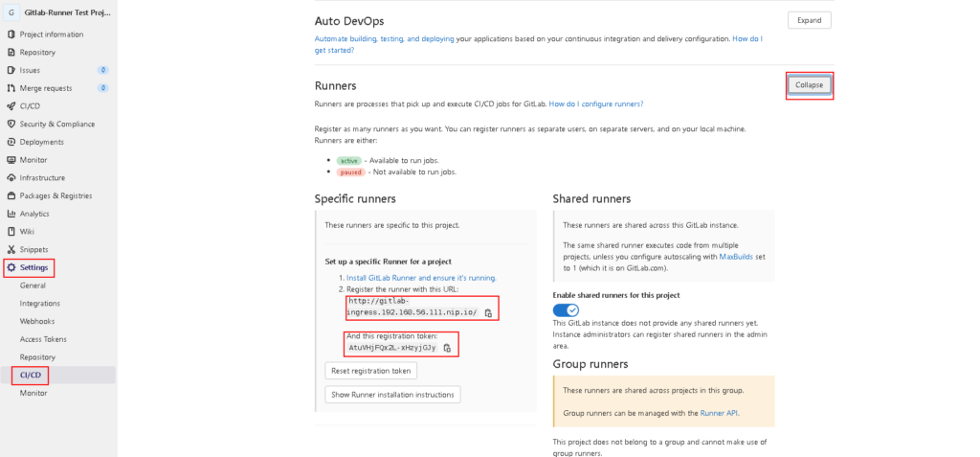Collapse the Runners section
The width and height of the screenshot is (980, 457).
coord(810,85)
